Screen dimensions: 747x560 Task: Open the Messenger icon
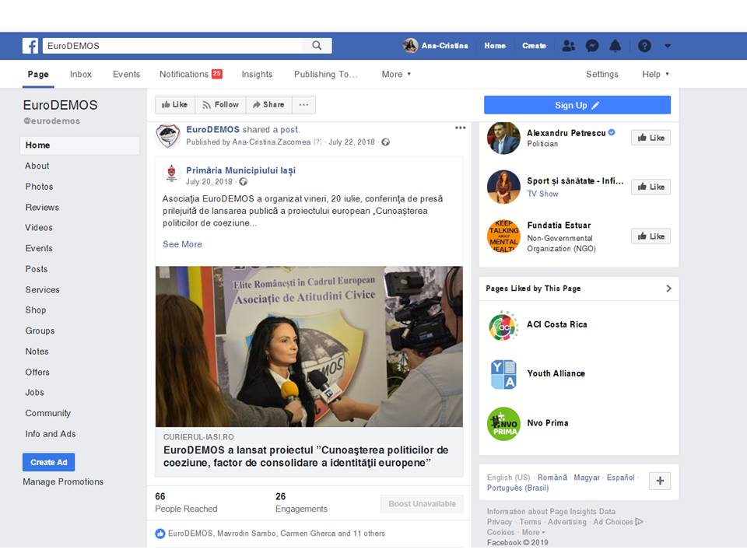click(592, 46)
